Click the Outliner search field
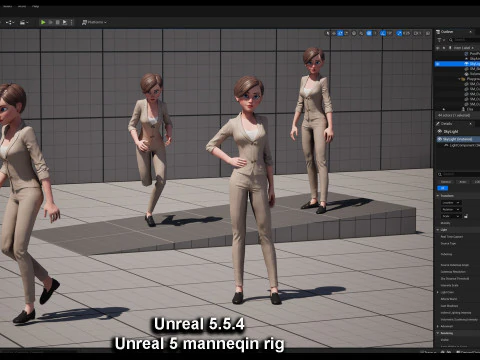 (x=465, y=40)
